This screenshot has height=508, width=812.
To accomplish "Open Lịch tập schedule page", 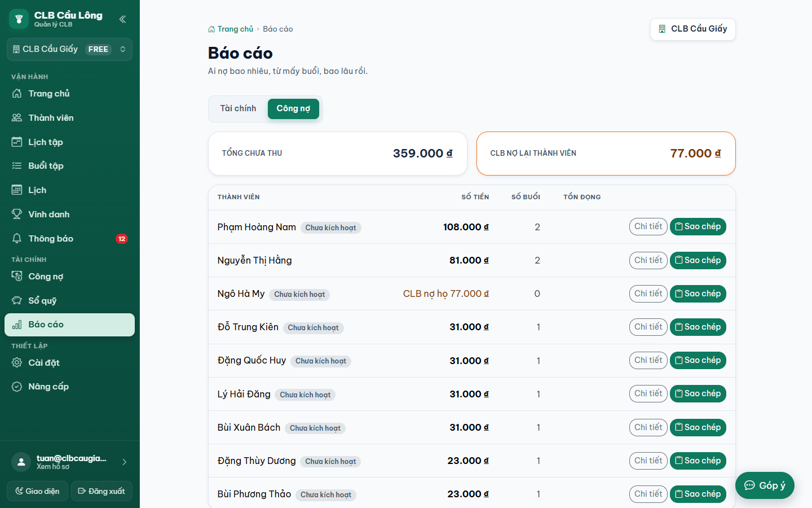I will click(69, 142).
